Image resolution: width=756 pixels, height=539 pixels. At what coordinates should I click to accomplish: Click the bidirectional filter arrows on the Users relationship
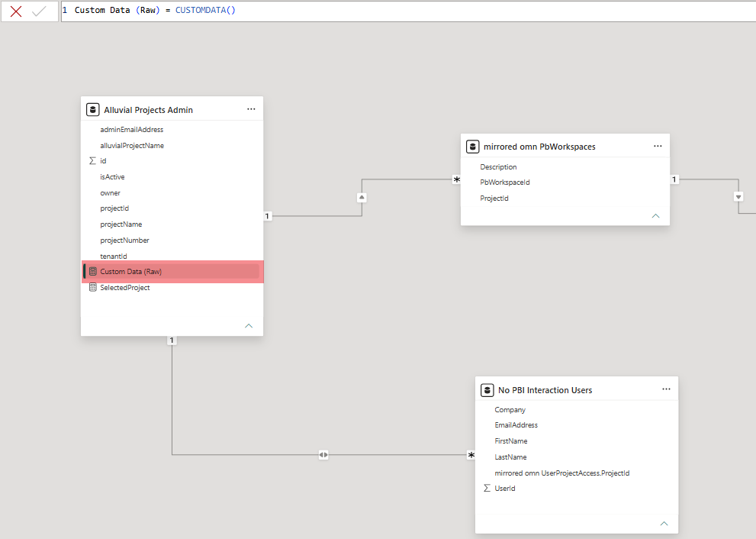point(323,454)
